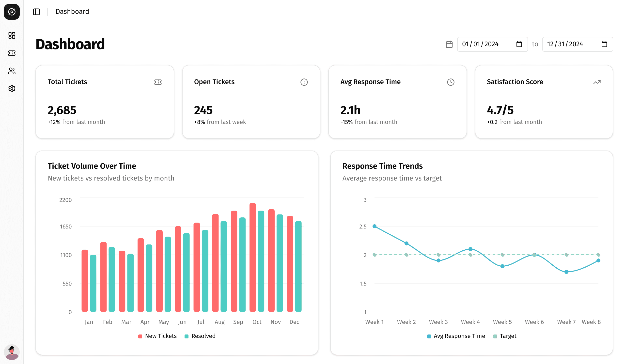Open the end date calendar picker

coord(604,44)
